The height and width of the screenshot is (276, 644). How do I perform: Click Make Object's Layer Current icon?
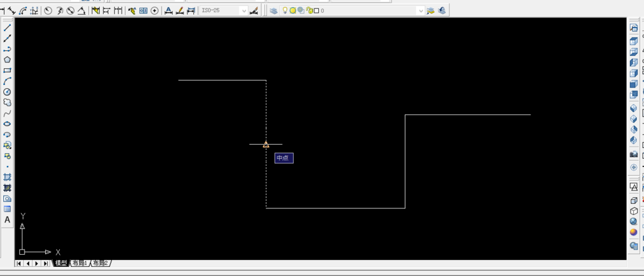(x=430, y=11)
